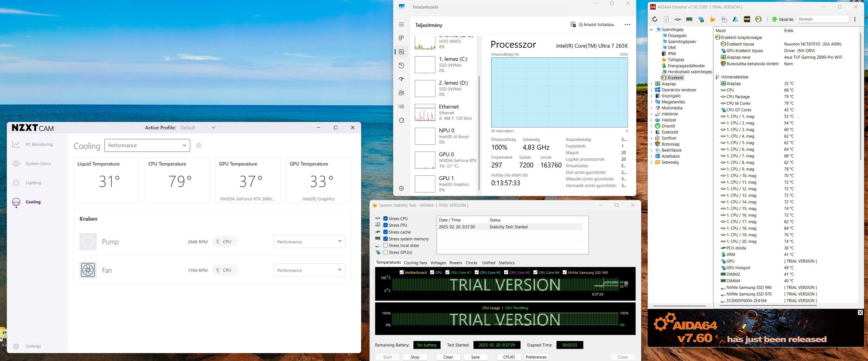Click the CPUID button
868x361 pixels.
pyautogui.click(x=509, y=357)
